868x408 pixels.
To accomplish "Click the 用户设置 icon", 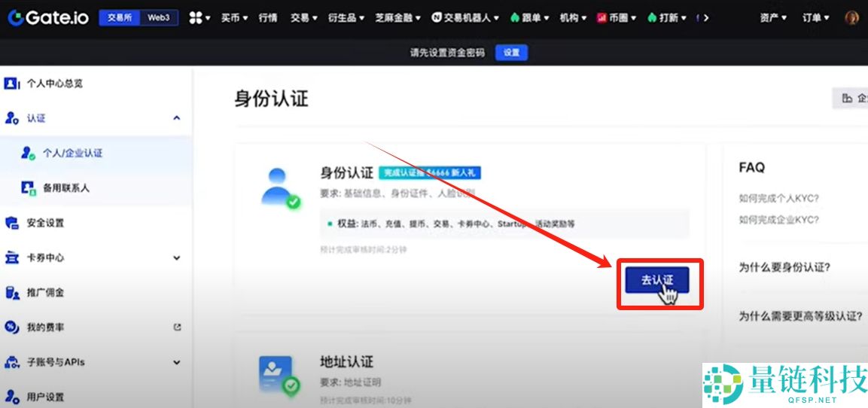I will [x=12, y=397].
